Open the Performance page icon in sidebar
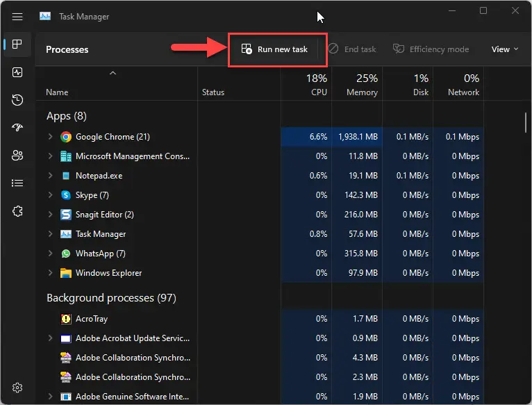 pyautogui.click(x=17, y=72)
